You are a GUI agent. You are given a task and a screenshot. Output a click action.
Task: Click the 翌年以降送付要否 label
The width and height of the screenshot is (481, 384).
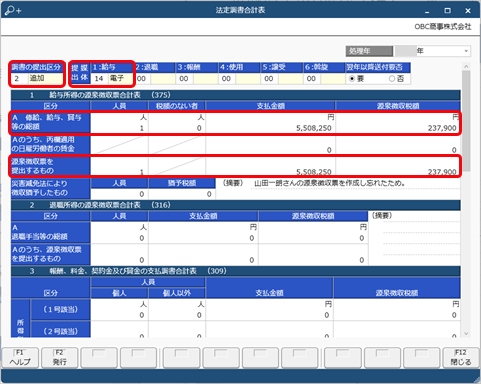pos(374,67)
